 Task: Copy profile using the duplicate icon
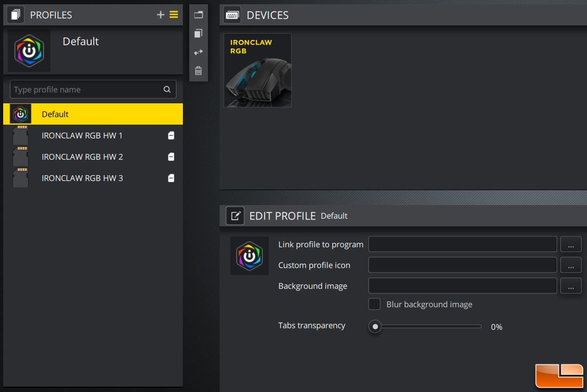point(198,34)
